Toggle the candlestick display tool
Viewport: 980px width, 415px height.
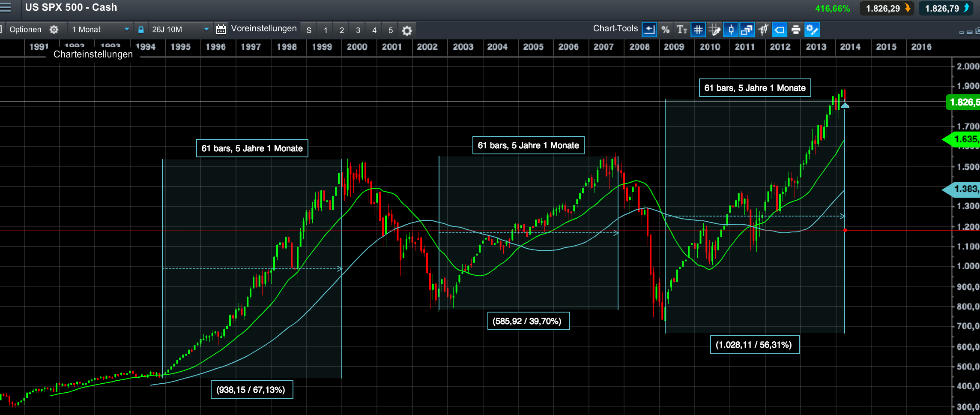[731, 30]
